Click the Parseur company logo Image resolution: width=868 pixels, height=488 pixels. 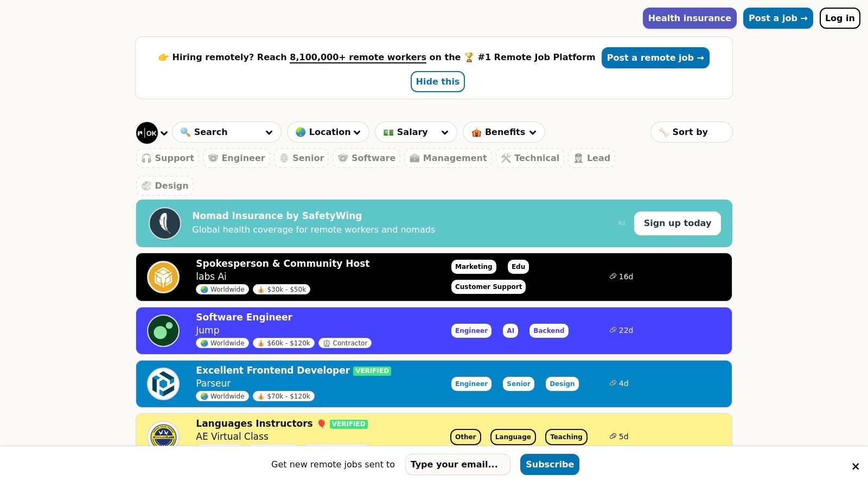163,384
